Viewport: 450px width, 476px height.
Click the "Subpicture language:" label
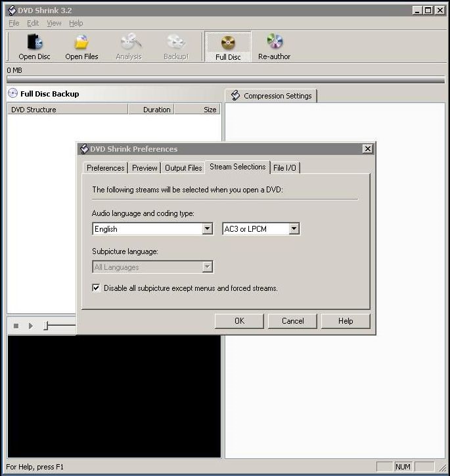click(125, 251)
